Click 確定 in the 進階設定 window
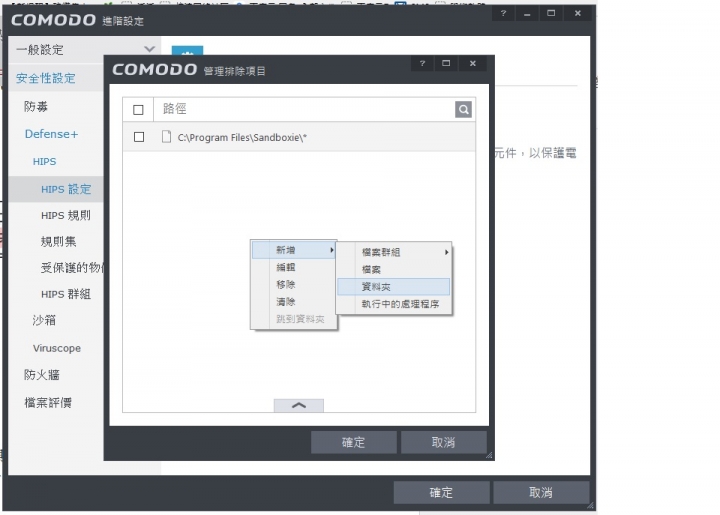Screen dimensions: 720x515 (441, 493)
